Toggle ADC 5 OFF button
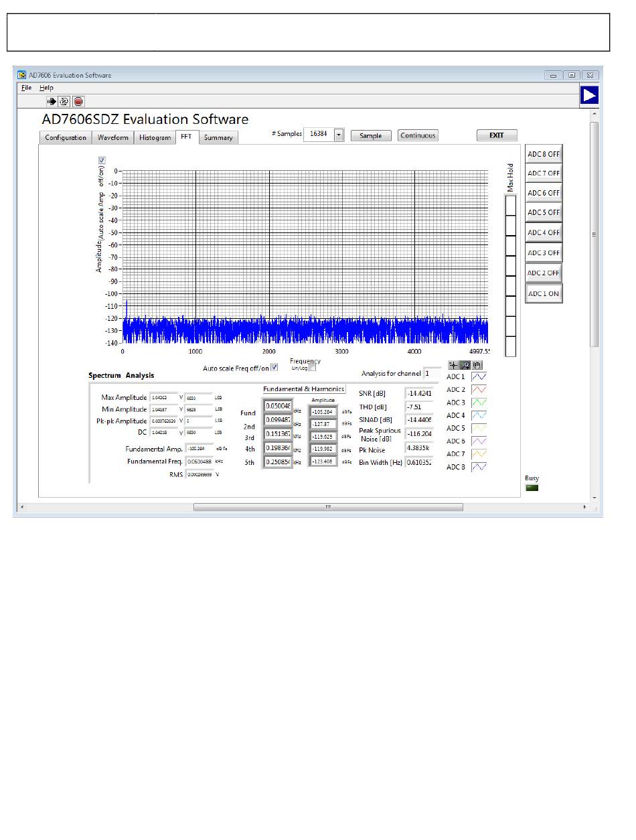The width and height of the screenshot is (636, 840). [544, 213]
